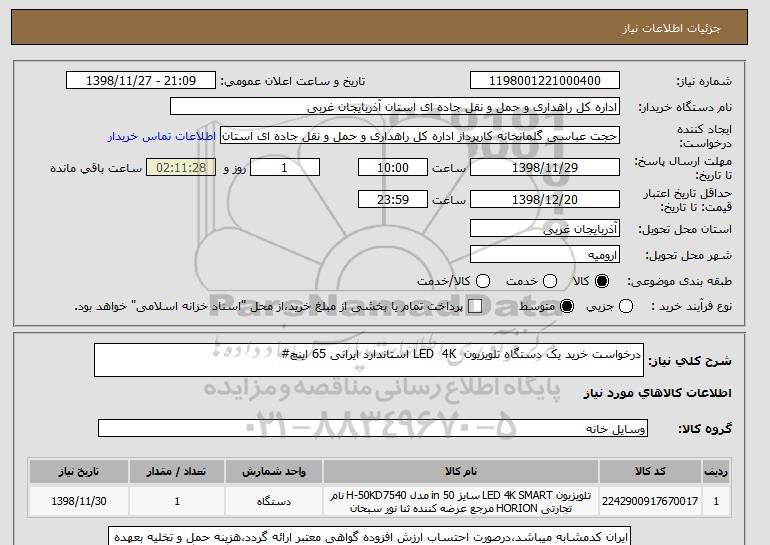Click the HORION LED 4K SMART product name cell
The height and width of the screenshot is (545, 770).
pos(461,501)
